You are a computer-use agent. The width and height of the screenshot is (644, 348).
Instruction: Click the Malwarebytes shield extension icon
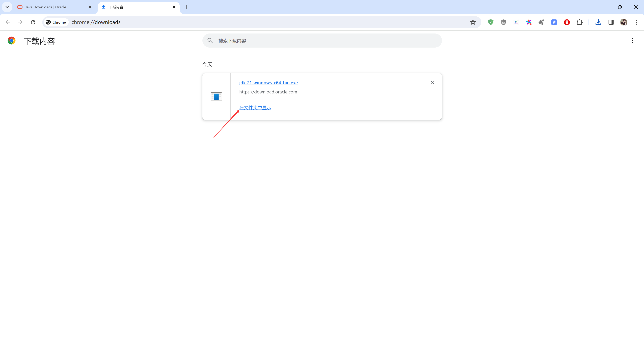[x=504, y=22]
